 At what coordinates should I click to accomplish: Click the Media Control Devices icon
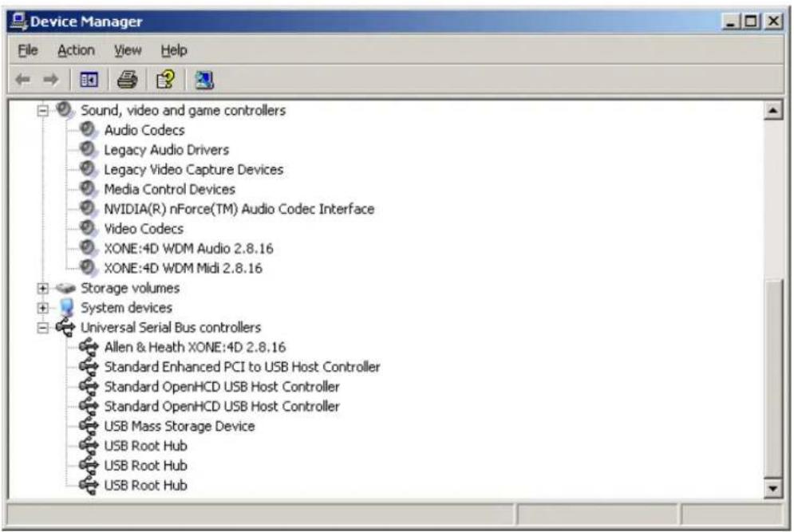(x=89, y=189)
